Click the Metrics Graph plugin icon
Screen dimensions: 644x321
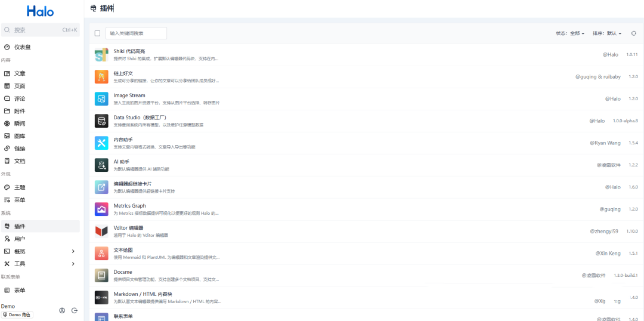click(x=101, y=209)
